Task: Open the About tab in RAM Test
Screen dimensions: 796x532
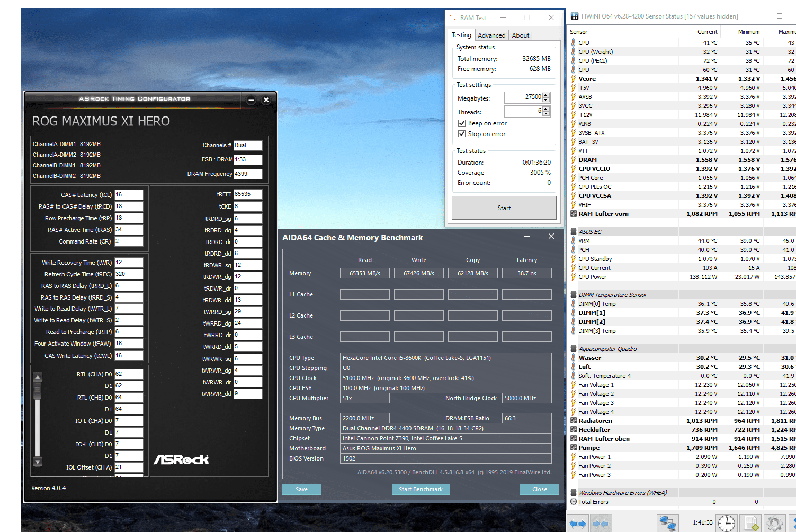Action: 520,35
